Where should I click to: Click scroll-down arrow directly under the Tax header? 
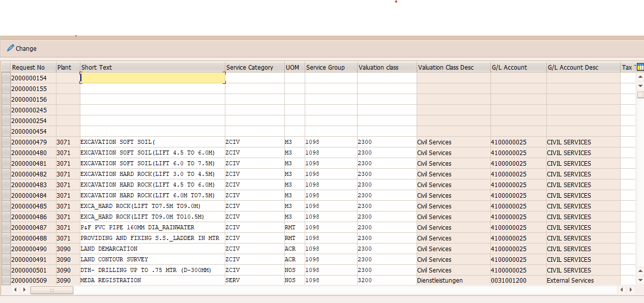point(640,85)
